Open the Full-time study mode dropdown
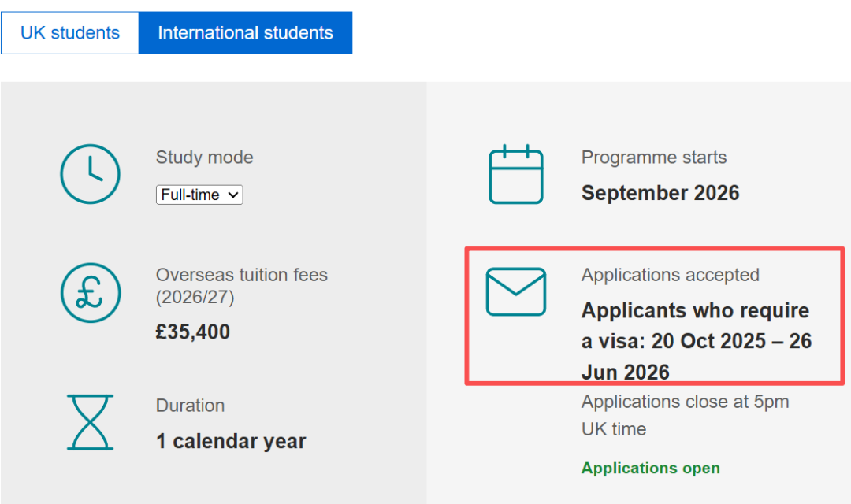Image resolution: width=851 pixels, height=504 pixels. click(199, 195)
